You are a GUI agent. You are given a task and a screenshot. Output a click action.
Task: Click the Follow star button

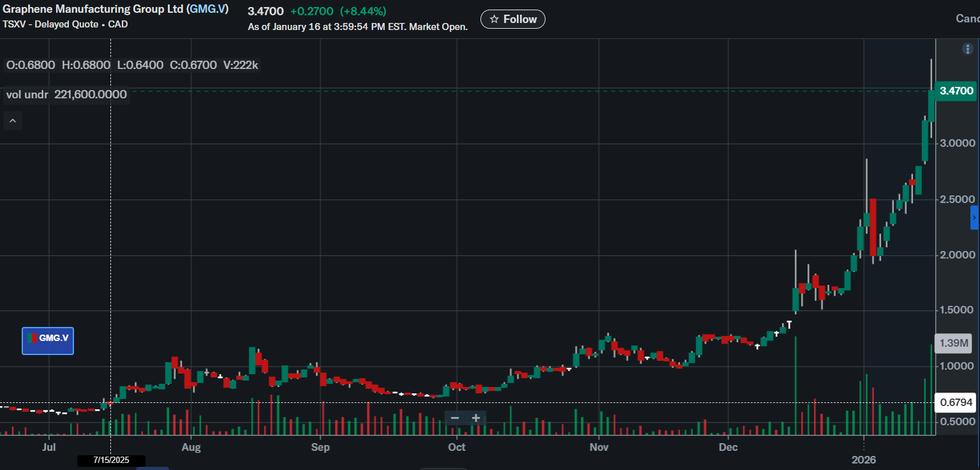[512, 19]
